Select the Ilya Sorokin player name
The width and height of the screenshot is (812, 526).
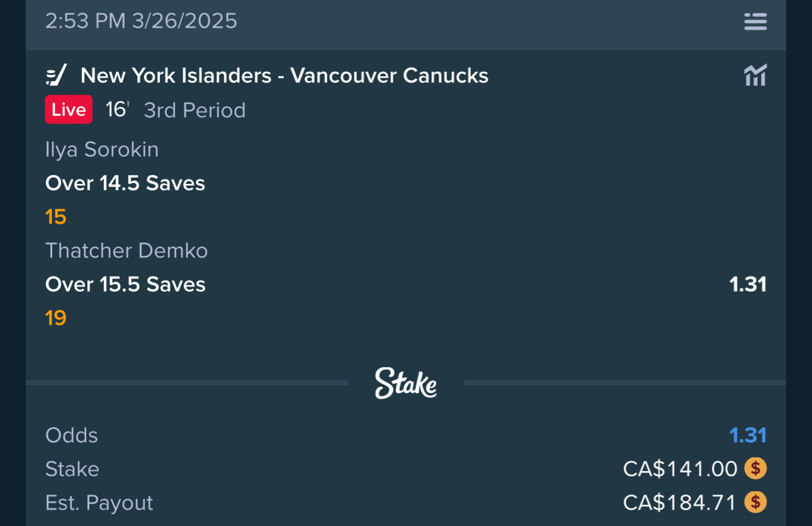coord(102,149)
